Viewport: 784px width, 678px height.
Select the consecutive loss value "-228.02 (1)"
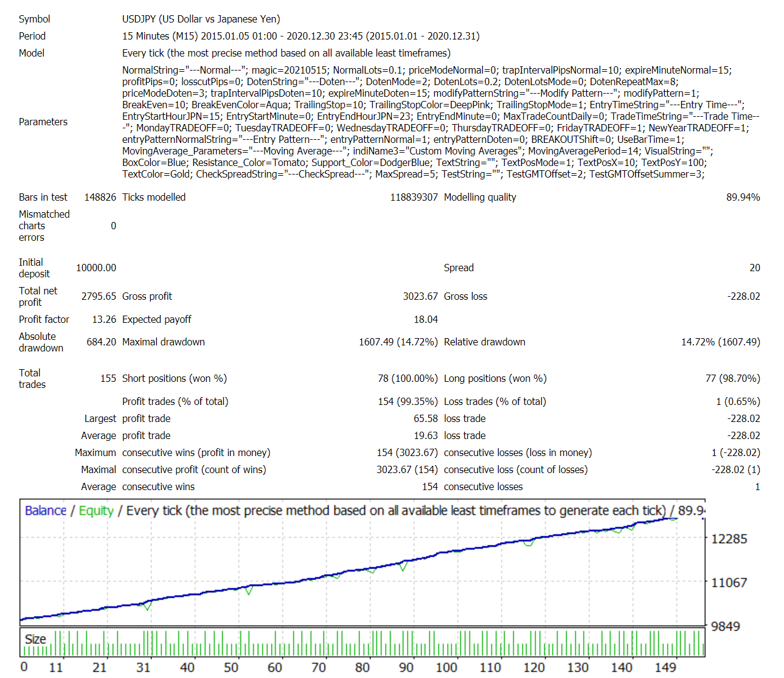click(736, 470)
